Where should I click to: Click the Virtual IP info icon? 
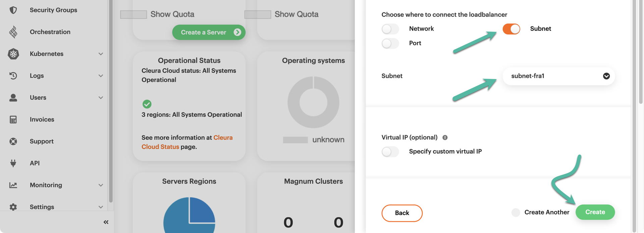445,137
